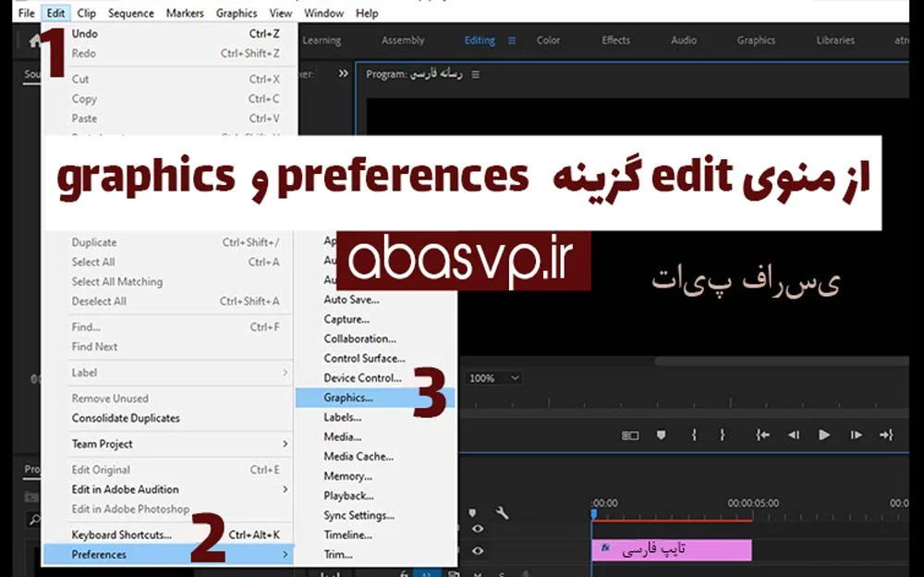
Task: Open the timeline wrench display settings
Action: (x=502, y=512)
